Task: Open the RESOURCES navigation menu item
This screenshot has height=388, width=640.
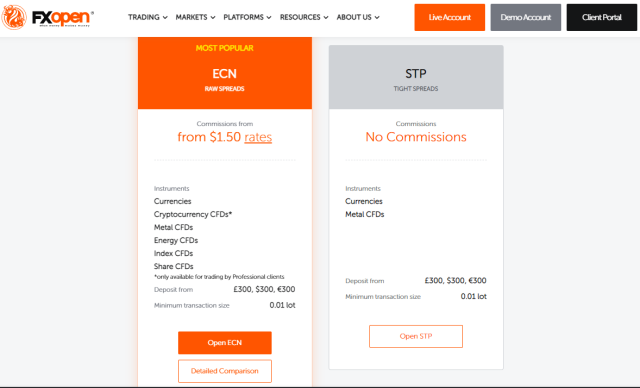Action: point(300,17)
